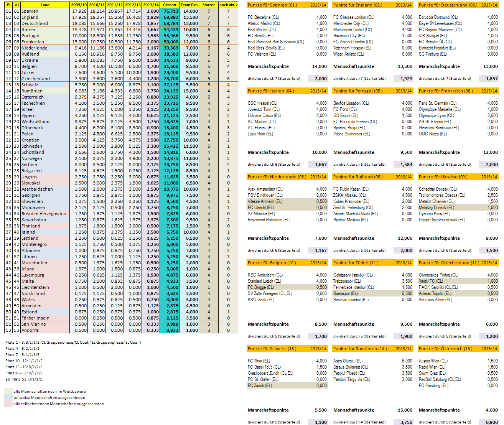504x425 pixels.
Task: Select the '2011/12' column header
Action: (115, 5)
